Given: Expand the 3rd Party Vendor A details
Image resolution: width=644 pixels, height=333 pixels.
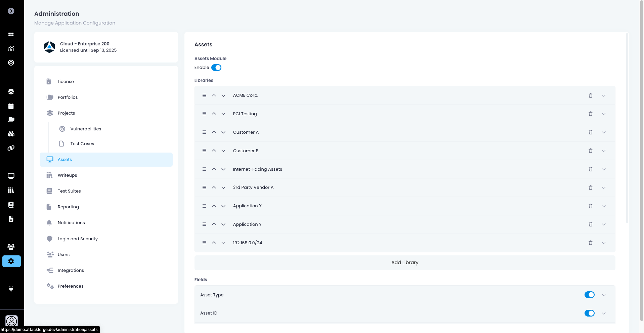Looking at the screenshot, I should (604, 188).
